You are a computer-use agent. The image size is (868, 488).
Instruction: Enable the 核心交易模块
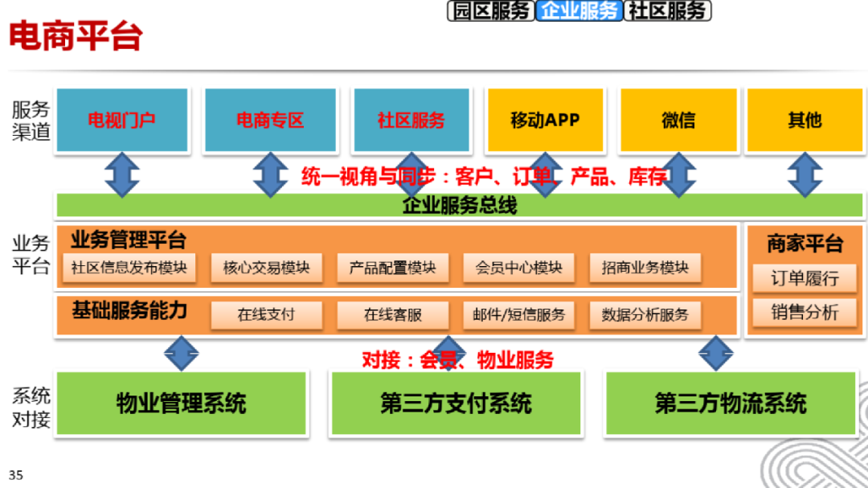tap(268, 268)
